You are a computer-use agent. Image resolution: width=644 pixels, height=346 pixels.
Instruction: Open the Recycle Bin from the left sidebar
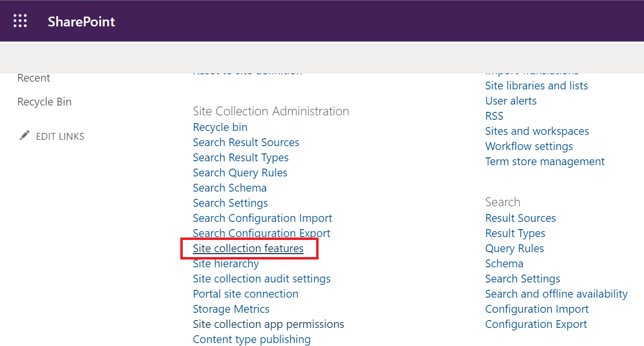click(44, 102)
